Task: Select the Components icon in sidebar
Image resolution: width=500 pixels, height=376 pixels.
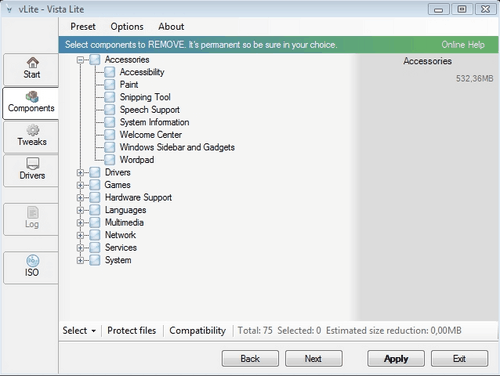Action: (32, 97)
